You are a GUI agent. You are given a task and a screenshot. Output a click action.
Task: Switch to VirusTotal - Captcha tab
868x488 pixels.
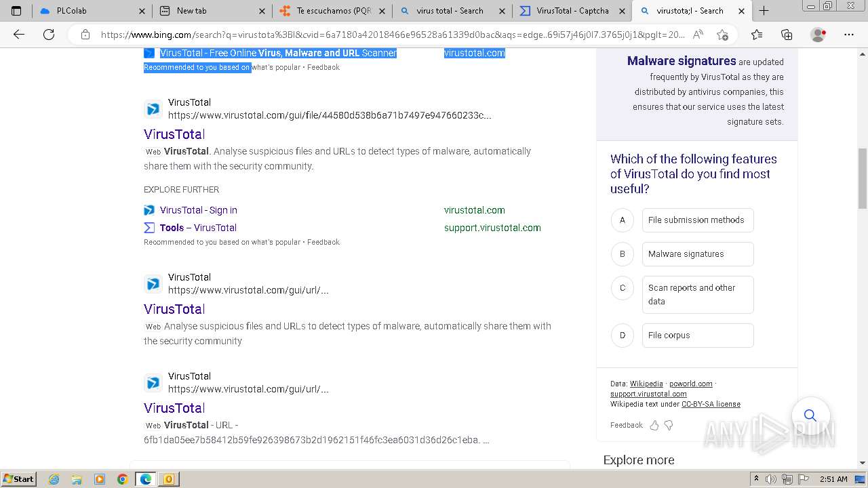coord(572,11)
